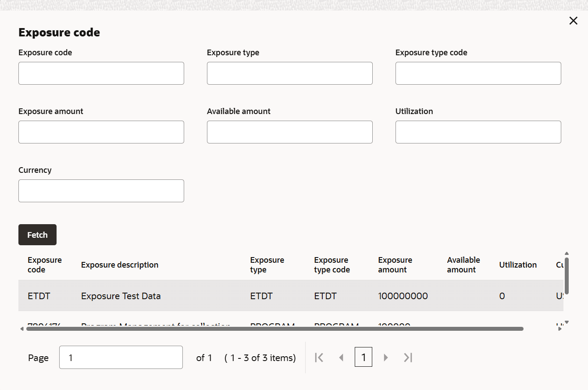Click the Exposure type code field
Image resolution: width=588 pixels, height=390 pixels.
478,73
